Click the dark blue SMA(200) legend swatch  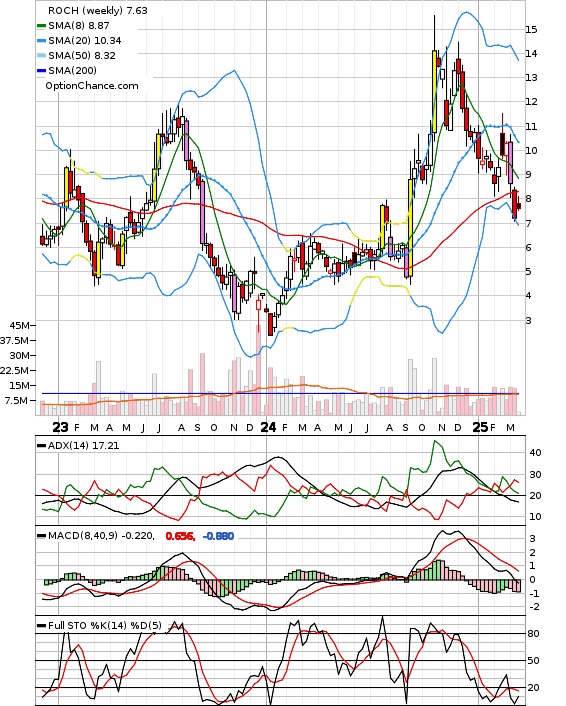click(x=41, y=70)
